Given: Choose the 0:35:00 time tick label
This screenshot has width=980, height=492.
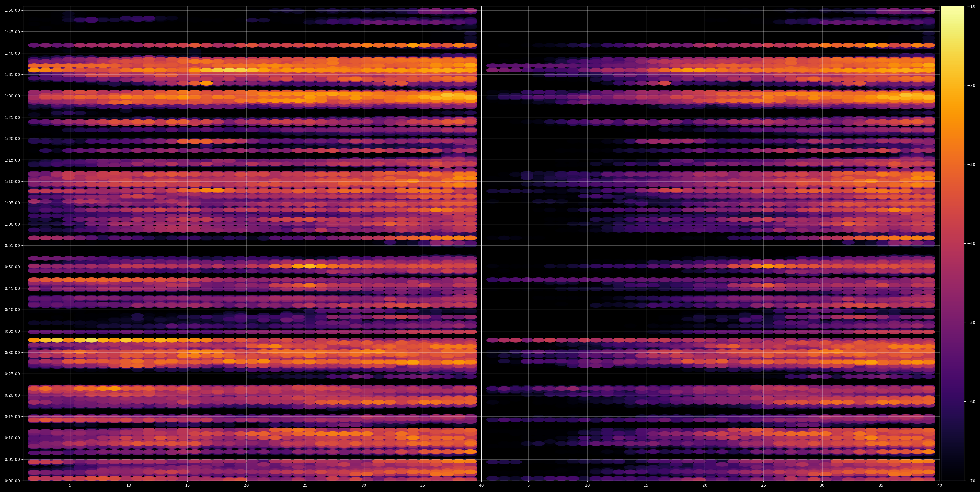Looking at the screenshot, I should click(x=12, y=331).
